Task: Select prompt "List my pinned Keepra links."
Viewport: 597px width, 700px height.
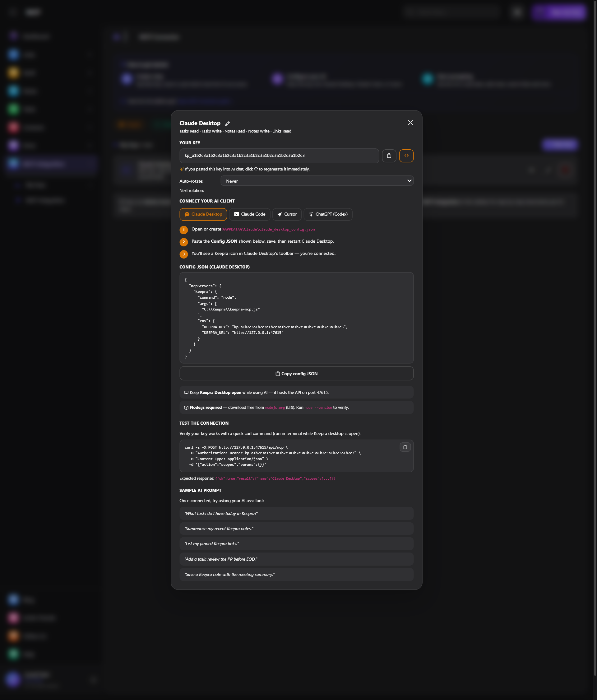Action: coord(296,544)
